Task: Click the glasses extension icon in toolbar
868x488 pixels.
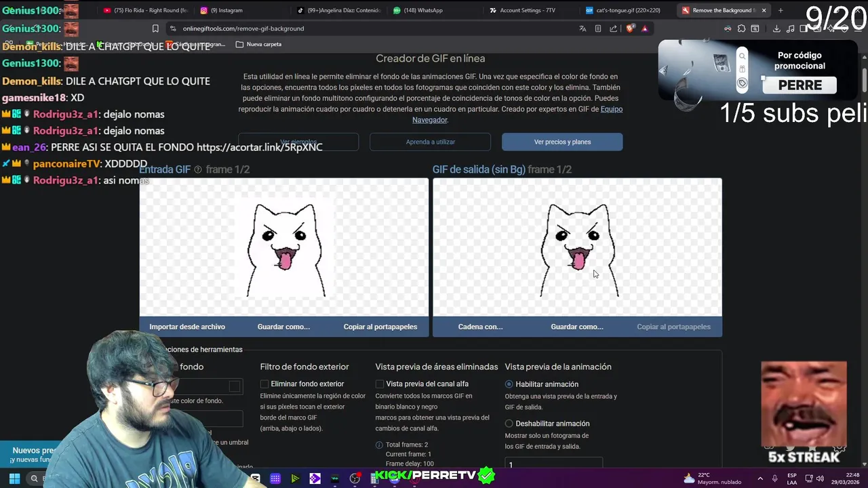Action: click(728, 28)
